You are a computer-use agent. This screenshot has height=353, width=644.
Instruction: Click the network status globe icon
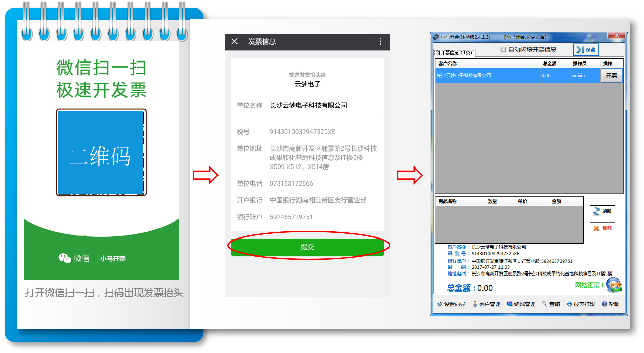tap(614, 285)
